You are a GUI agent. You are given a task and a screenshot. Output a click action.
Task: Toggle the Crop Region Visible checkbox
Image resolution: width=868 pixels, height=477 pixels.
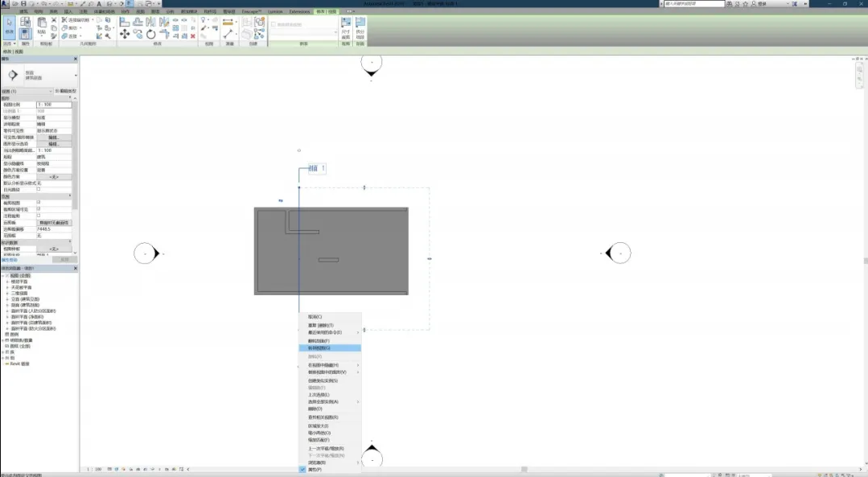[38, 209]
